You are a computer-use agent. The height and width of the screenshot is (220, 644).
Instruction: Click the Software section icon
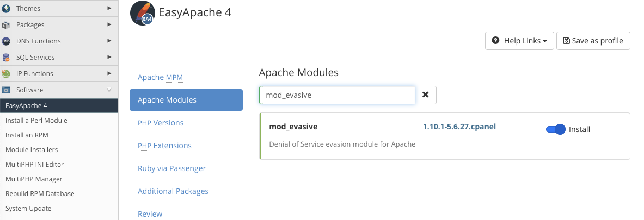click(6, 90)
